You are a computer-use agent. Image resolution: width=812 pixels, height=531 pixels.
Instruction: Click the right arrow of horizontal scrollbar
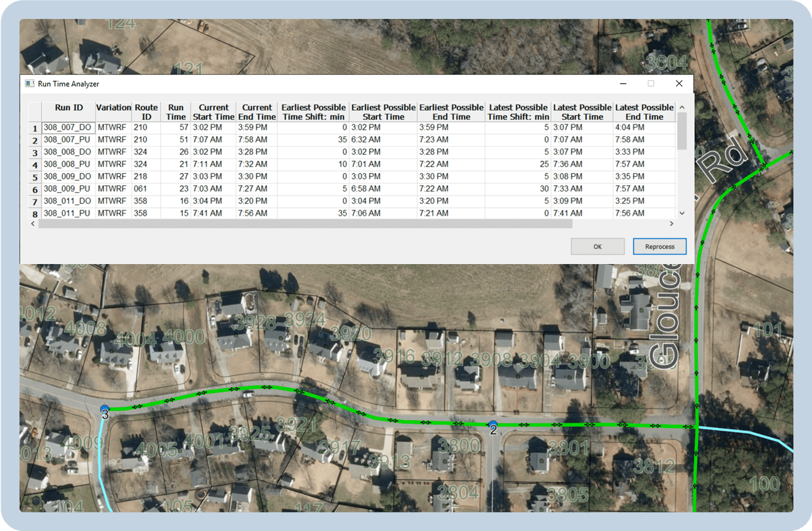tap(671, 224)
